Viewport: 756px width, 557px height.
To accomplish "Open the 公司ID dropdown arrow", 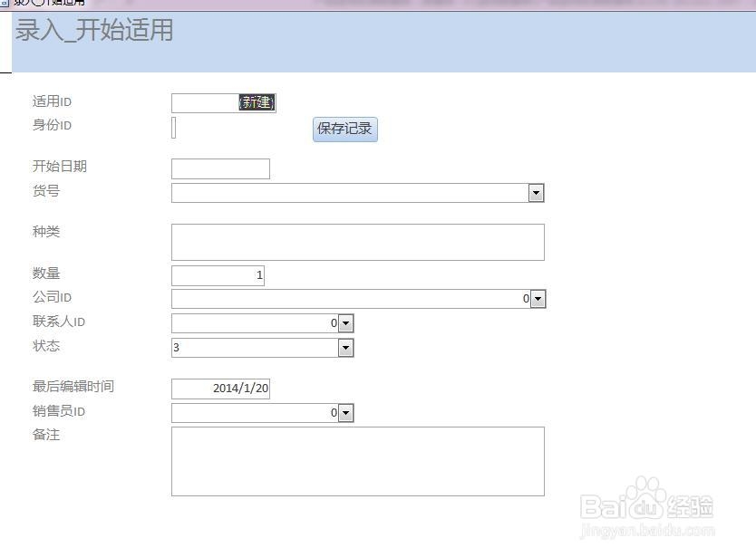I will pos(538,299).
